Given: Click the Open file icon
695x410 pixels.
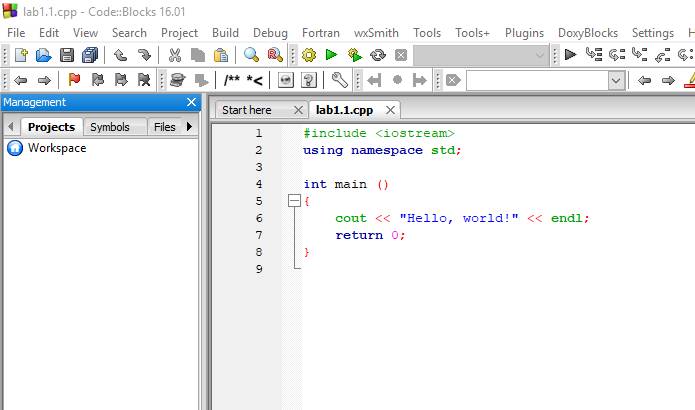Looking at the screenshot, I should (x=43, y=55).
